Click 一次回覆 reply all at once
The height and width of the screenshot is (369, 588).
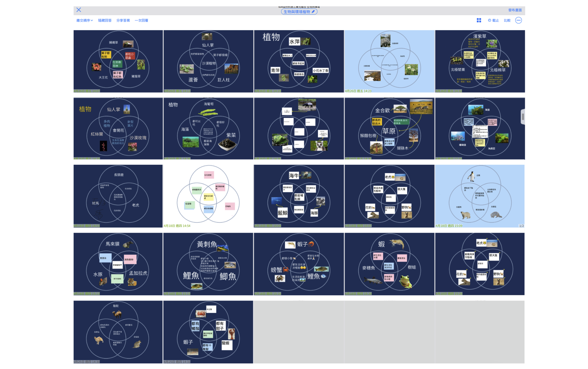[141, 20]
